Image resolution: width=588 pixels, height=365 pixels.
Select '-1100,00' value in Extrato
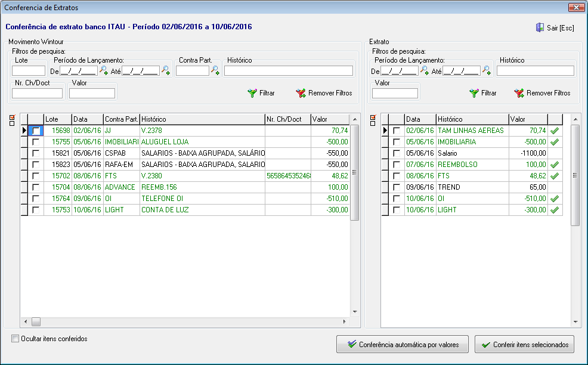(x=528, y=153)
